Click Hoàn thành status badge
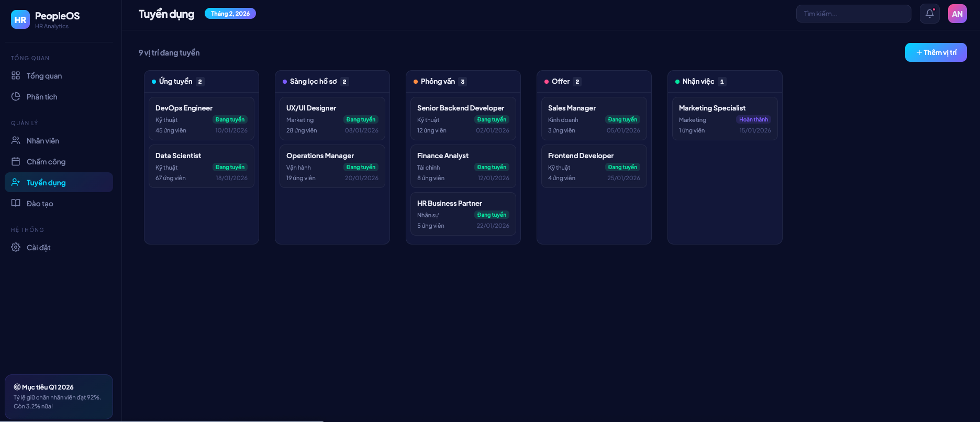980x422 pixels. coord(753,119)
